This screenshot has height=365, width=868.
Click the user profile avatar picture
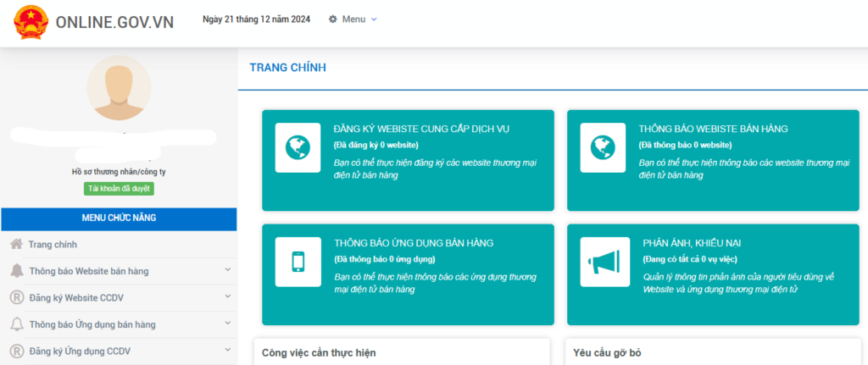point(119,88)
